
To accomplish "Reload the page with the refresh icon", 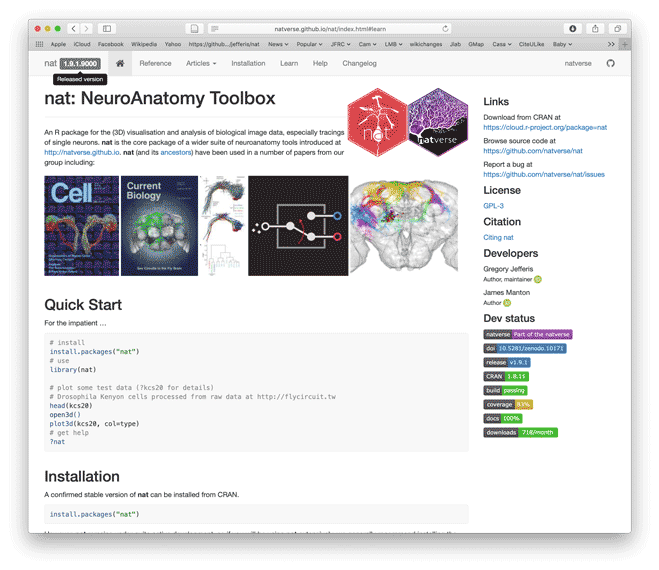I will pyautogui.click(x=445, y=29).
